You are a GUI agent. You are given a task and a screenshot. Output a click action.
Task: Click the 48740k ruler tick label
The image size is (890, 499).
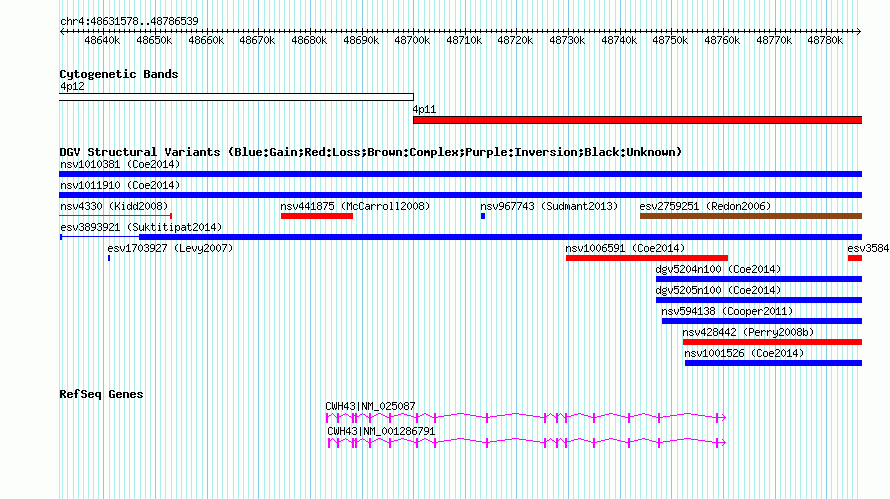pos(619,40)
